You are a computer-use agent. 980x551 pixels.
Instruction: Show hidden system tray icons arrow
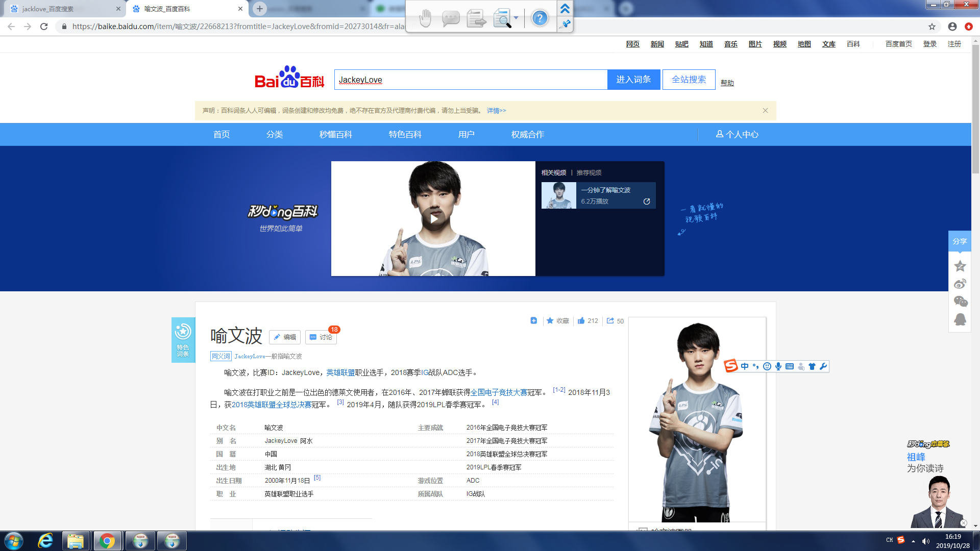913,541
